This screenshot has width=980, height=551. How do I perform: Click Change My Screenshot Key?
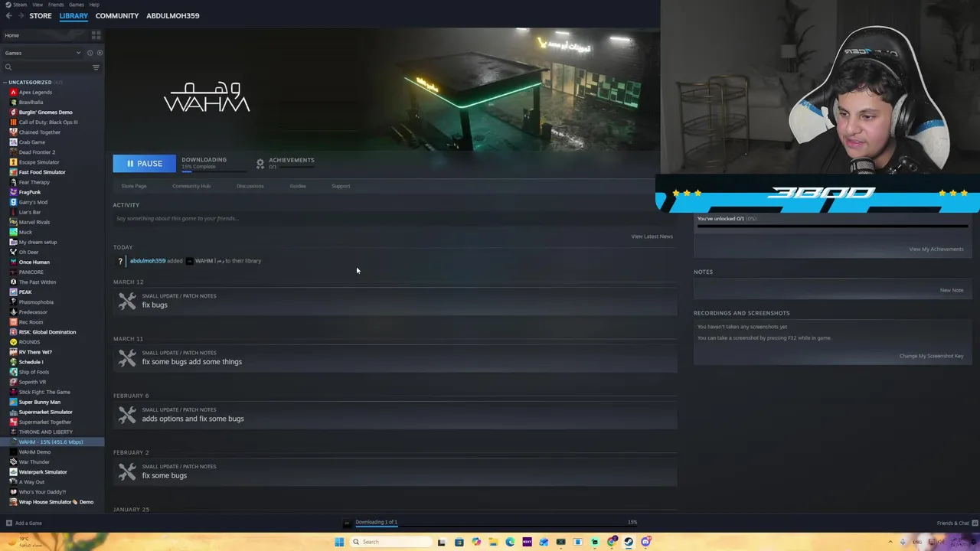(931, 356)
